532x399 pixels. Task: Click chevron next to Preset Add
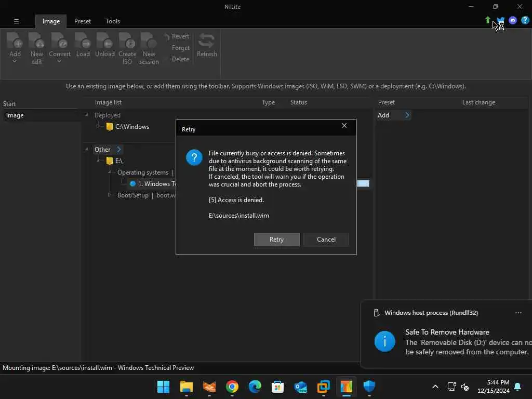click(407, 115)
